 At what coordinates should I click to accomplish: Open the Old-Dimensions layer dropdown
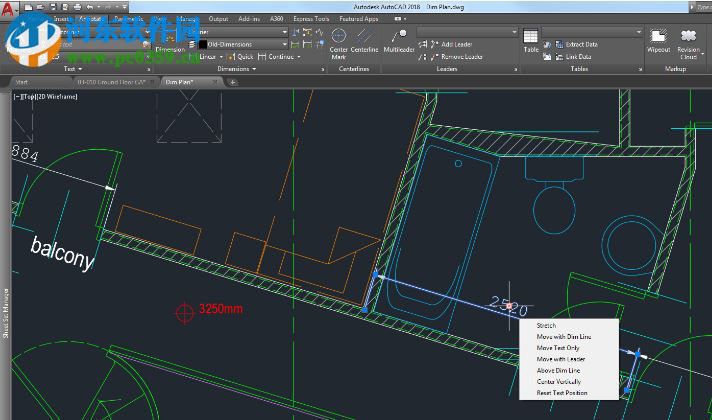(284, 44)
